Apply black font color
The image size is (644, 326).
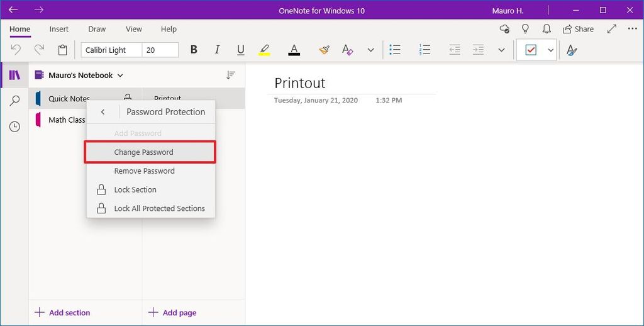pyautogui.click(x=294, y=50)
